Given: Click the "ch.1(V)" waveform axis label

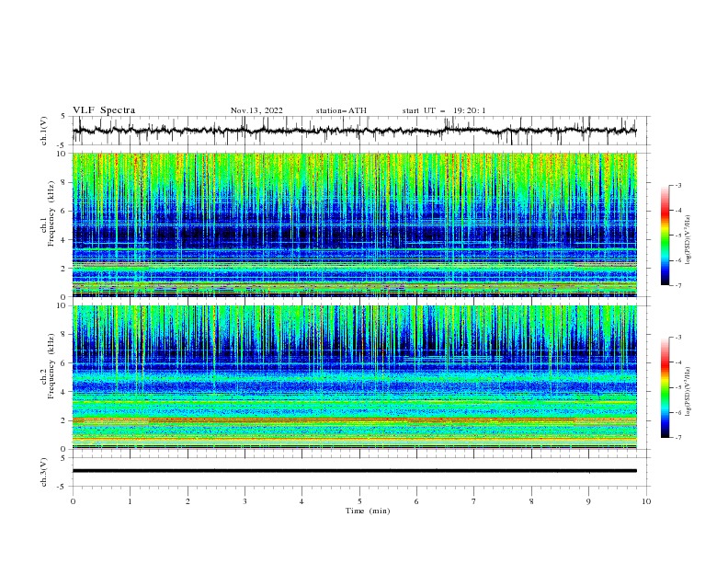Looking at the screenshot, I should pos(44,131).
